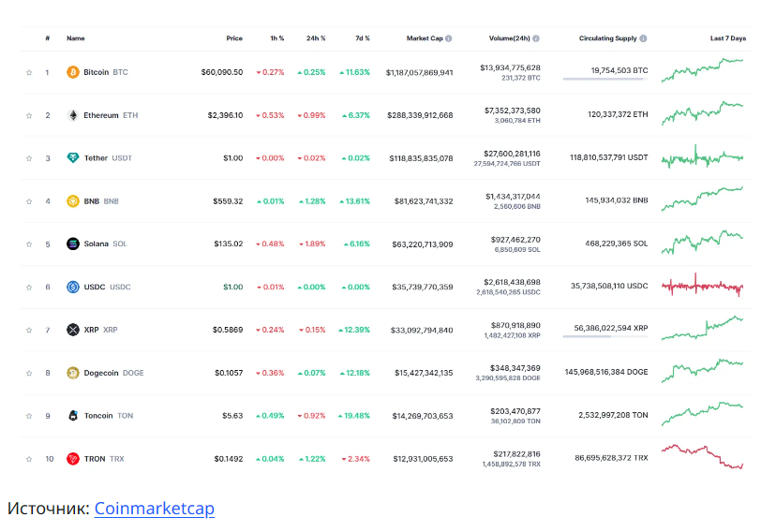
Task: Click the Dogecoin logo icon
Action: click(73, 373)
